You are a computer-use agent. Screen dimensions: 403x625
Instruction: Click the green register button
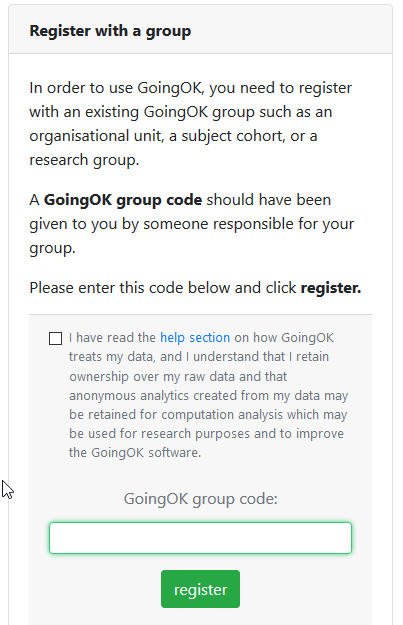coord(201,589)
